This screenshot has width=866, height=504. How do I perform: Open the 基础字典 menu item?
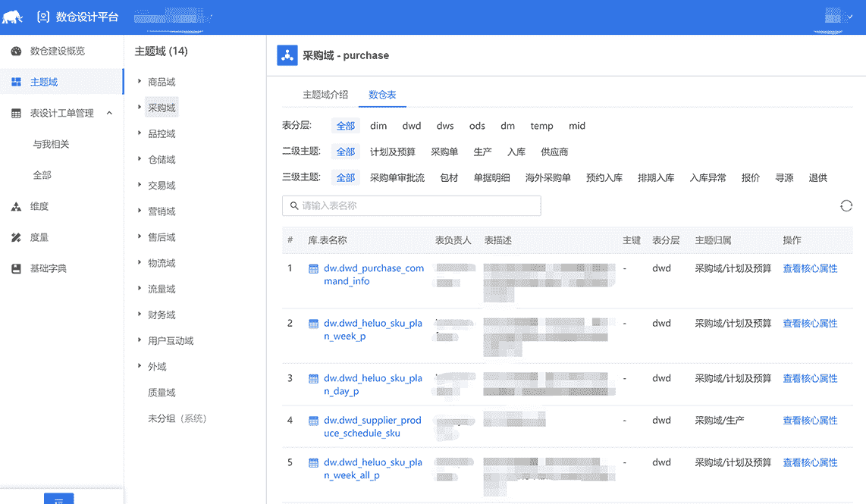[x=48, y=269]
